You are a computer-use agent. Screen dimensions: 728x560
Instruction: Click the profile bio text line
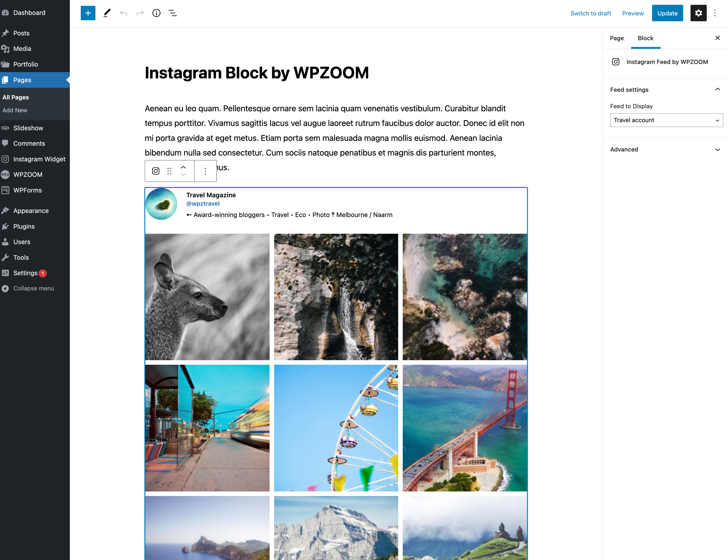[x=289, y=215]
